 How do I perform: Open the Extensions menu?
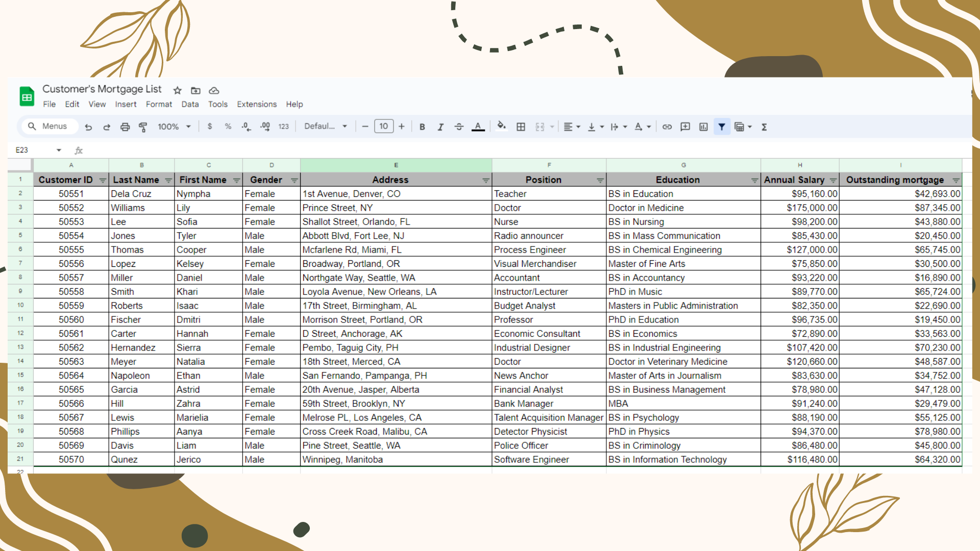(257, 104)
